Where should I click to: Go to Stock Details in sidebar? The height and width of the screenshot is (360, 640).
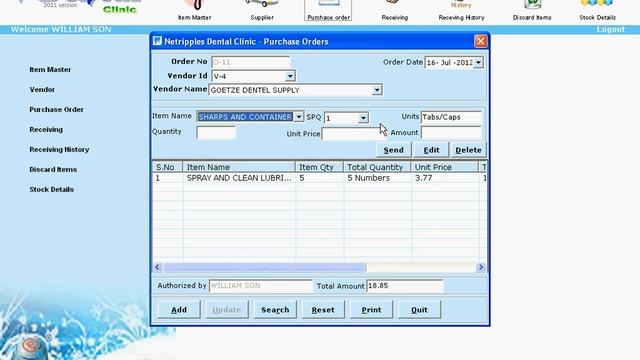[51, 189]
